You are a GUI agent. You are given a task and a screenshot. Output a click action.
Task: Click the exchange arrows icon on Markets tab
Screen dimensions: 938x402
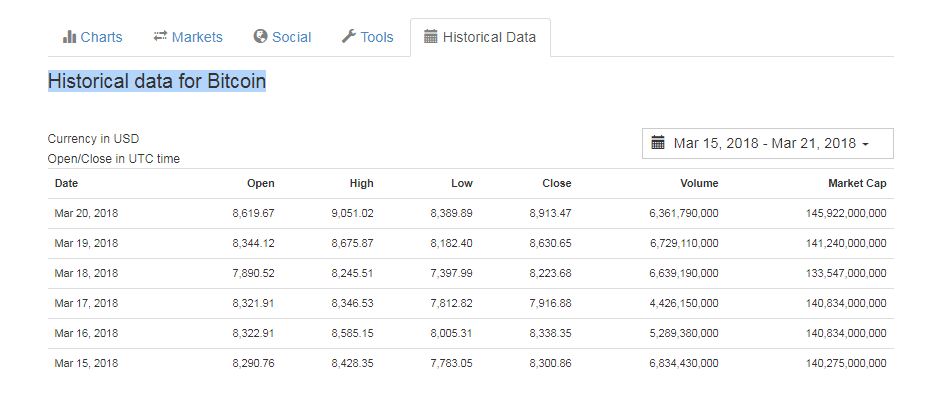pos(160,37)
